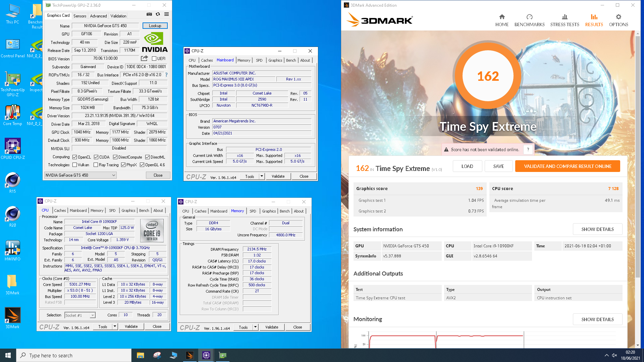Screen dimensions: 644x362
Task: Toggle the DirectML checkbox
Action: coord(147,157)
